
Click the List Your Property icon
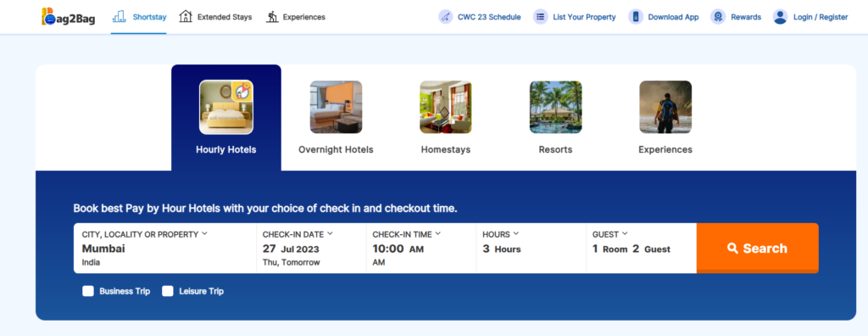541,17
